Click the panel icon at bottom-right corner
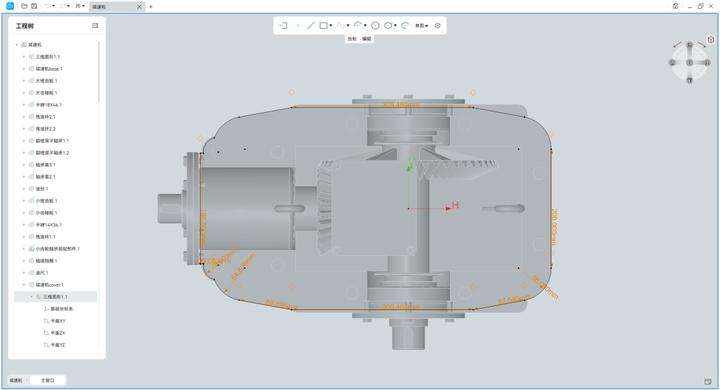Image resolution: width=720 pixels, height=390 pixels. tap(708, 382)
